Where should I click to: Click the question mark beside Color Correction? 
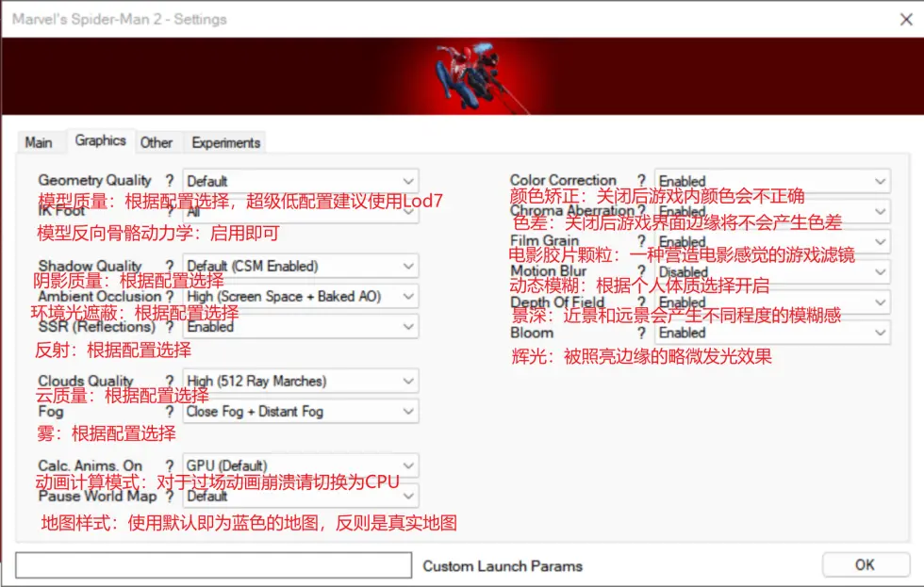pyautogui.click(x=641, y=181)
